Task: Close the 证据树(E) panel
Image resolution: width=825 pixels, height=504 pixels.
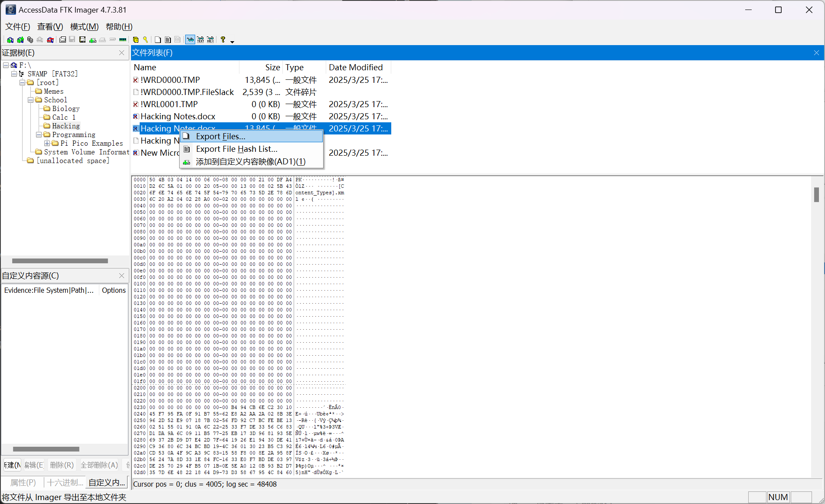Action: click(x=122, y=52)
